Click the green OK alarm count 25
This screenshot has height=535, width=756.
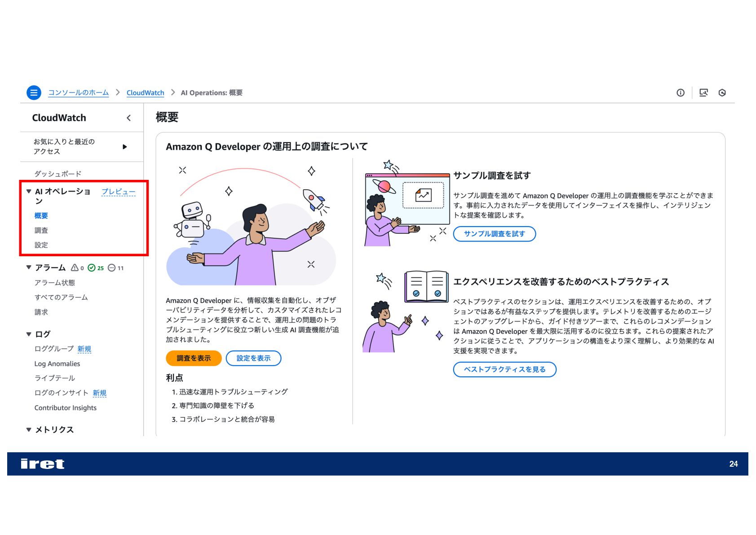96,268
